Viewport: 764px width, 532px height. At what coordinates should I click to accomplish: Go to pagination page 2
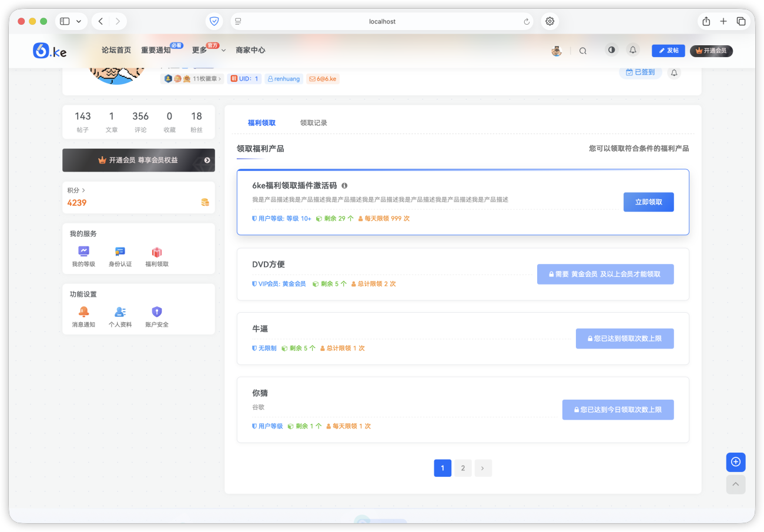[463, 468]
